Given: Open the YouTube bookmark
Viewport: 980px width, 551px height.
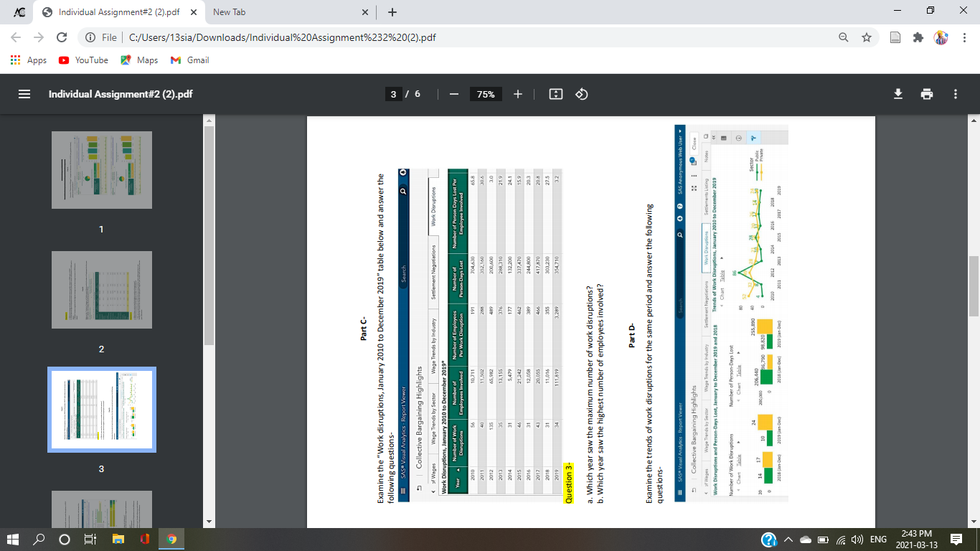Looking at the screenshot, I should pos(84,60).
